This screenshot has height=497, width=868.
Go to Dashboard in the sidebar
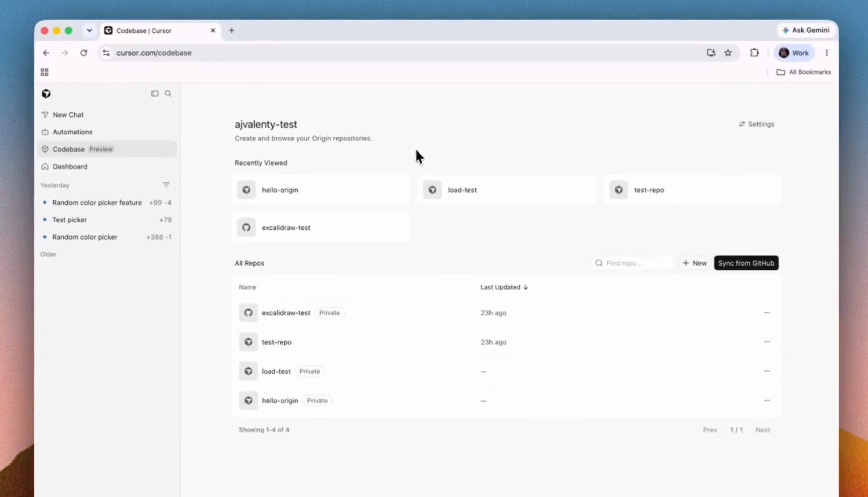click(107, 167)
